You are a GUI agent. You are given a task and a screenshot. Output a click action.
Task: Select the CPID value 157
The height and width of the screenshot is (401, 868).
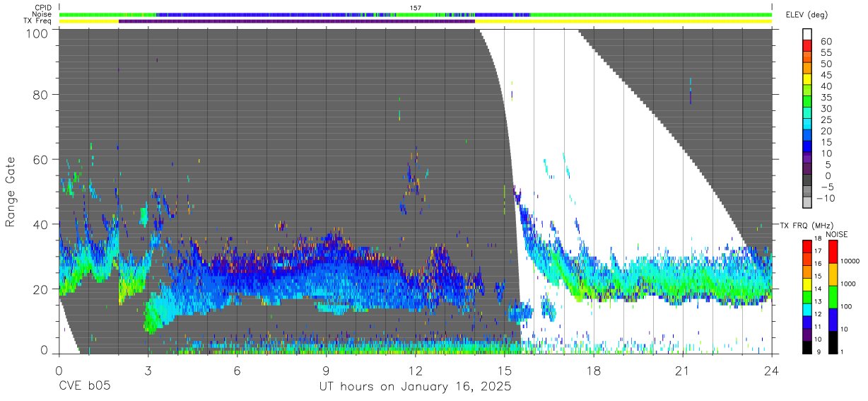[x=416, y=8]
